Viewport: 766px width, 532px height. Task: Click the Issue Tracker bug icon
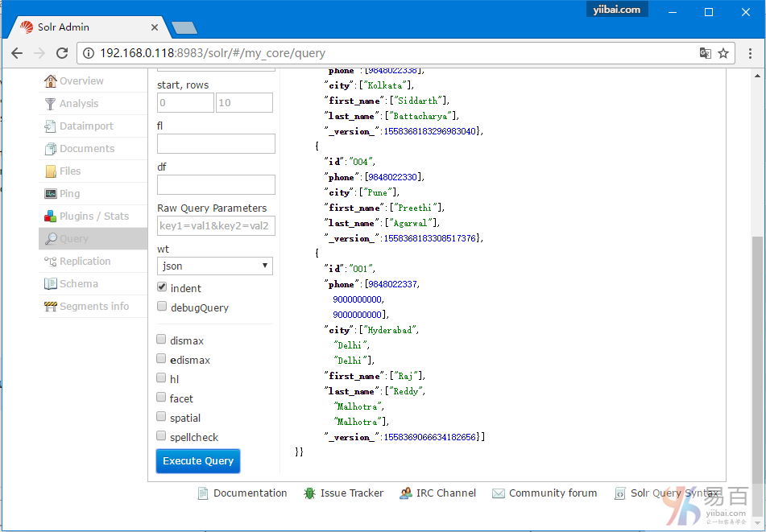(309, 493)
